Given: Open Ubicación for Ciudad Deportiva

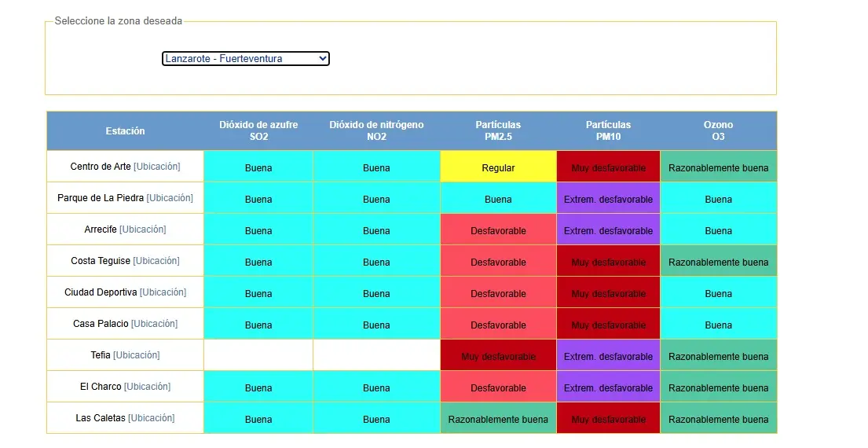Looking at the screenshot, I should point(163,292).
